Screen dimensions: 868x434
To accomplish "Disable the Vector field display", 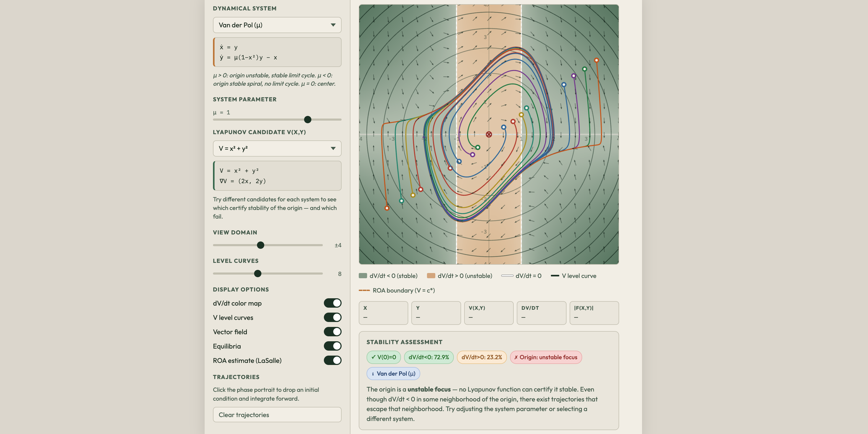I will pyautogui.click(x=332, y=331).
